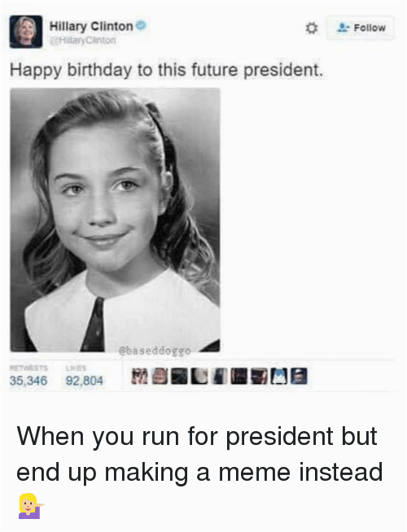Viewport: 407px width, 532px height.
Task: Click the fourth liker avatar thumbnail
Action: click(199, 377)
